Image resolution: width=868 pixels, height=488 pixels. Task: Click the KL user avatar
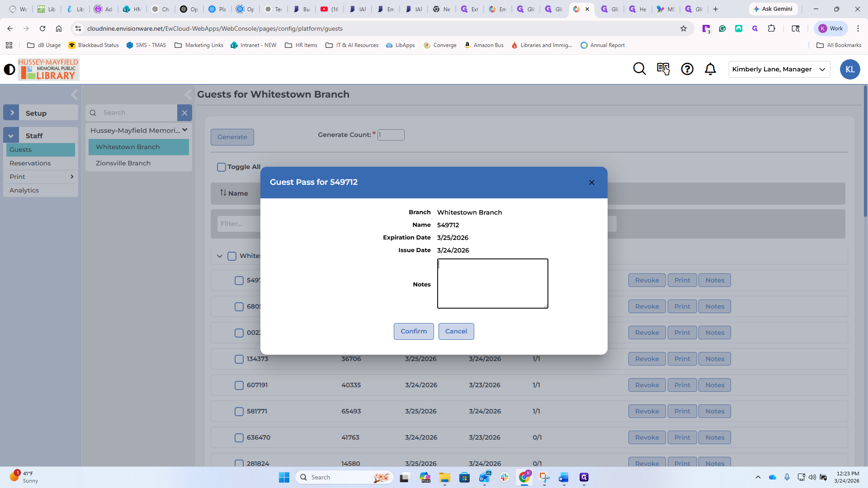[x=850, y=69]
